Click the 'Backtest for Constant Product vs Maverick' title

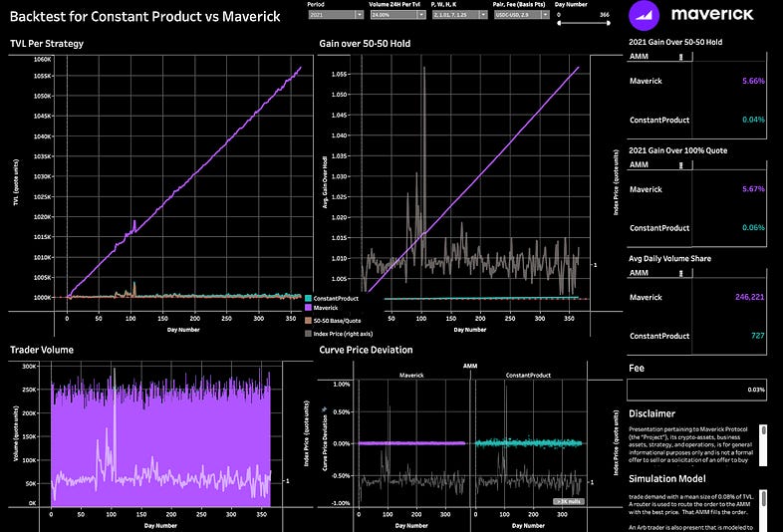[145, 17]
